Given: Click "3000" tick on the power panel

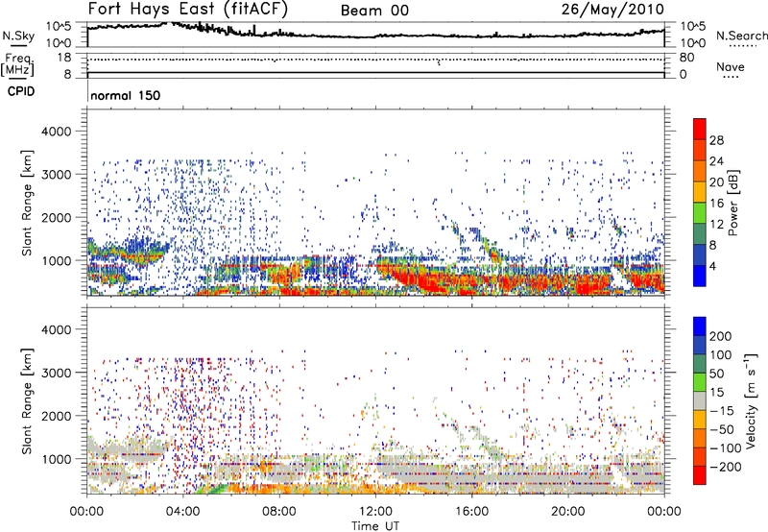Looking at the screenshot, I should point(57,175).
